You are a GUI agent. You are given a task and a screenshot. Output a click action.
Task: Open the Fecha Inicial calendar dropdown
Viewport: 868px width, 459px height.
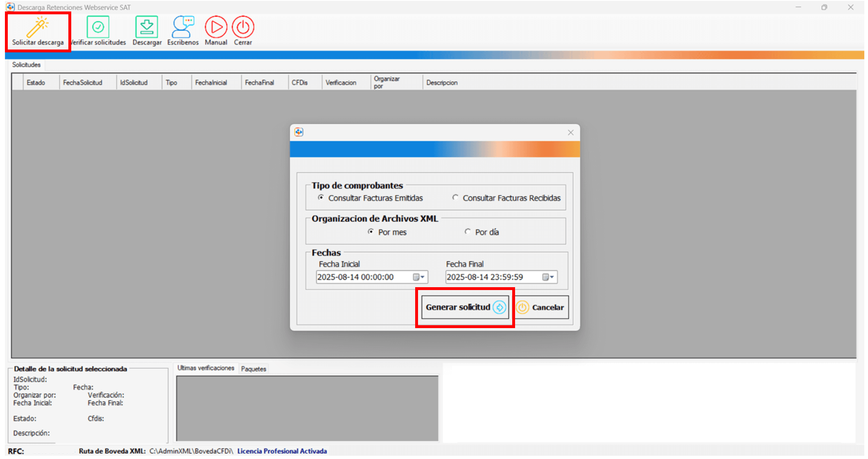418,277
